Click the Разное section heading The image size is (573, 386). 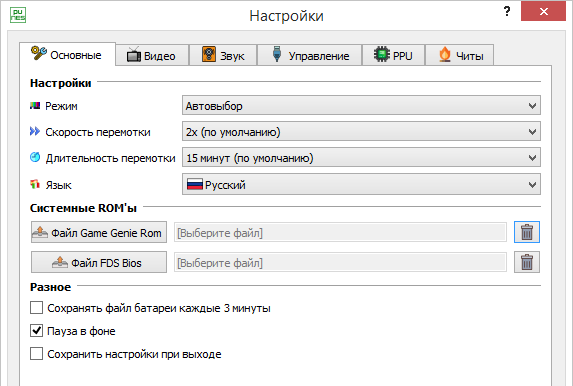pos(50,287)
